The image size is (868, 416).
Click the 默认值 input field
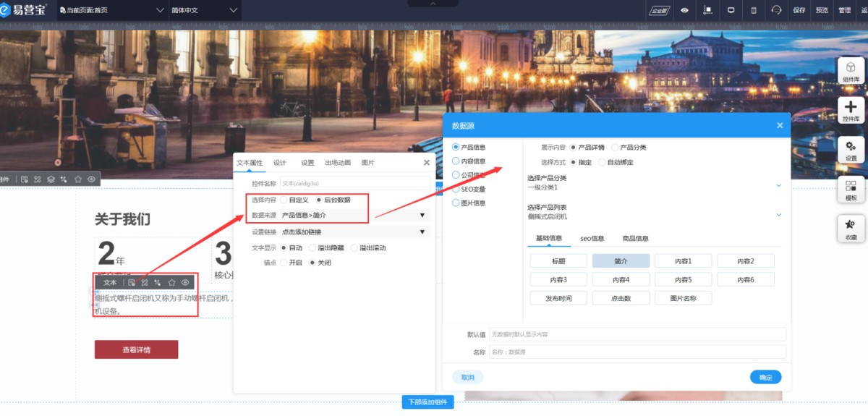(x=637, y=334)
